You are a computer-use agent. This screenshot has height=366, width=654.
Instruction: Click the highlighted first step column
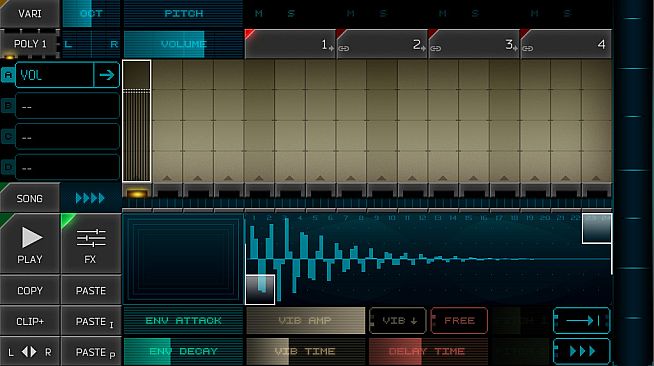point(137,121)
